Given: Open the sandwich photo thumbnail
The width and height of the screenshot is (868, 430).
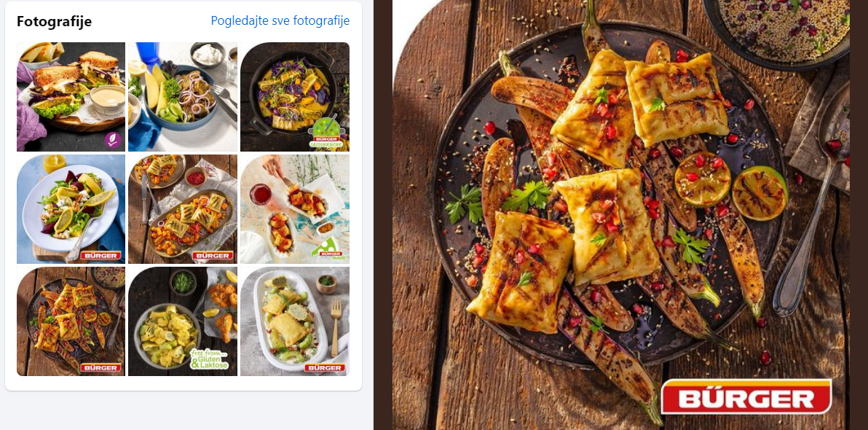Looking at the screenshot, I should click(x=71, y=96).
